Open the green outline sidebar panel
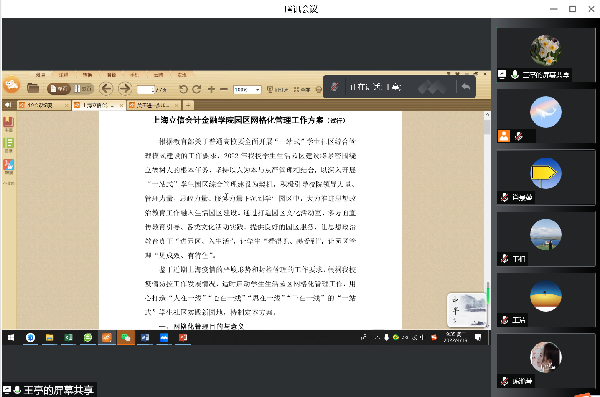 click(x=8, y=145)
